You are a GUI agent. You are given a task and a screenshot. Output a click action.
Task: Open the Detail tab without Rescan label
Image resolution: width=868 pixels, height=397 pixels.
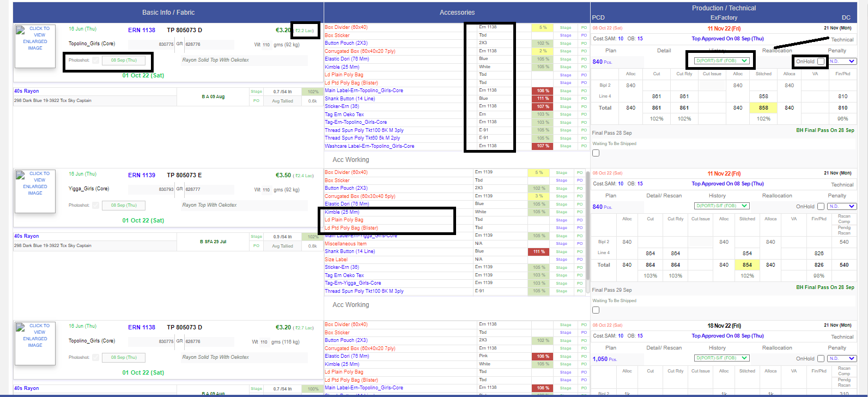tap(664, 51)
